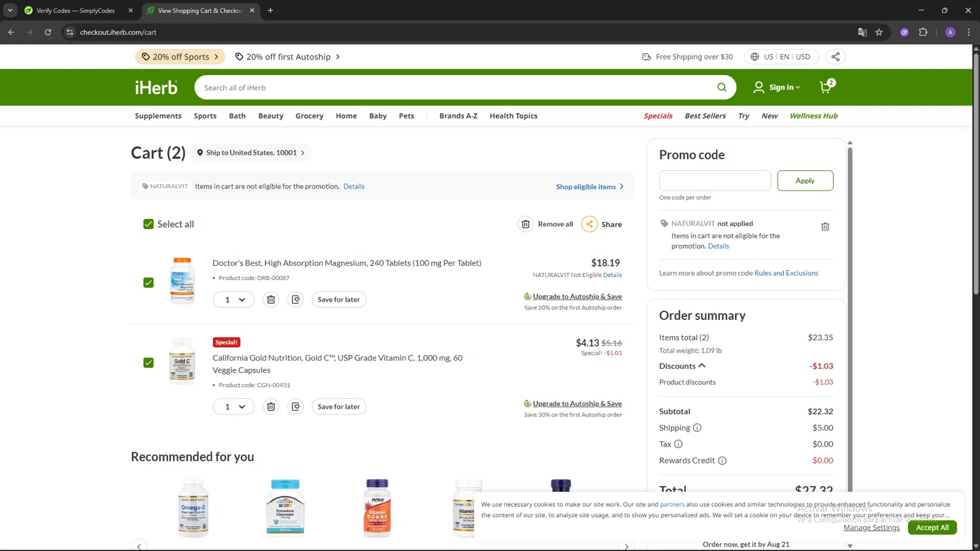Close the View Shopping Cart tab

(252, 10)
